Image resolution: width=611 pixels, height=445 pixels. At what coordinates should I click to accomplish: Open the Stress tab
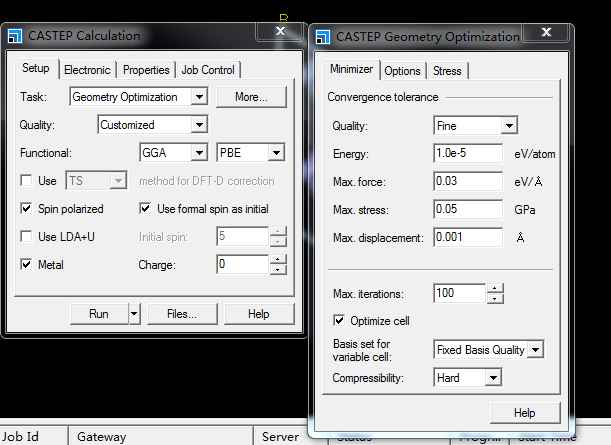click(x=447, y=71)
